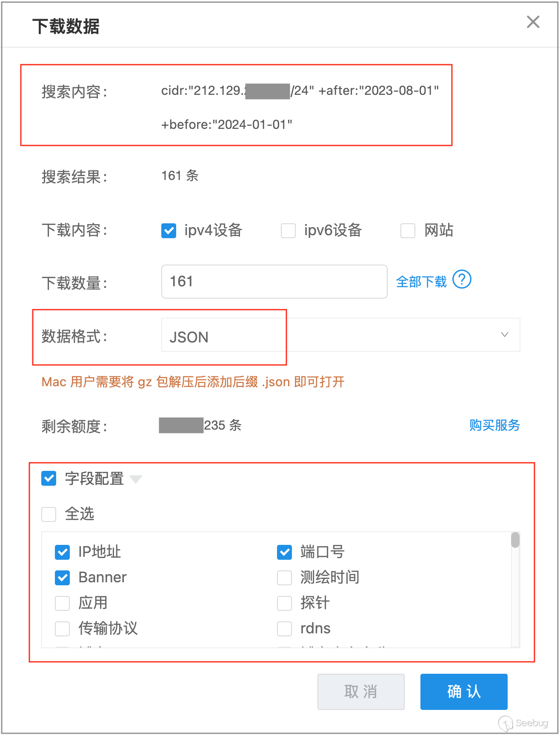Collapse the 字段配置 triangle expander
This screenshot has width=560, height=735.
pyautogui.click(x=136, y=479)
